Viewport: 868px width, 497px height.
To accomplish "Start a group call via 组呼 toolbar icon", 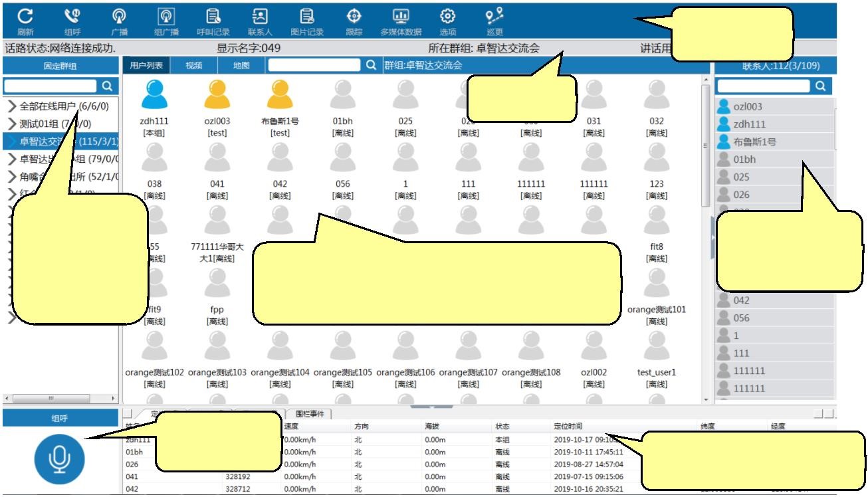I will (72, 17).
